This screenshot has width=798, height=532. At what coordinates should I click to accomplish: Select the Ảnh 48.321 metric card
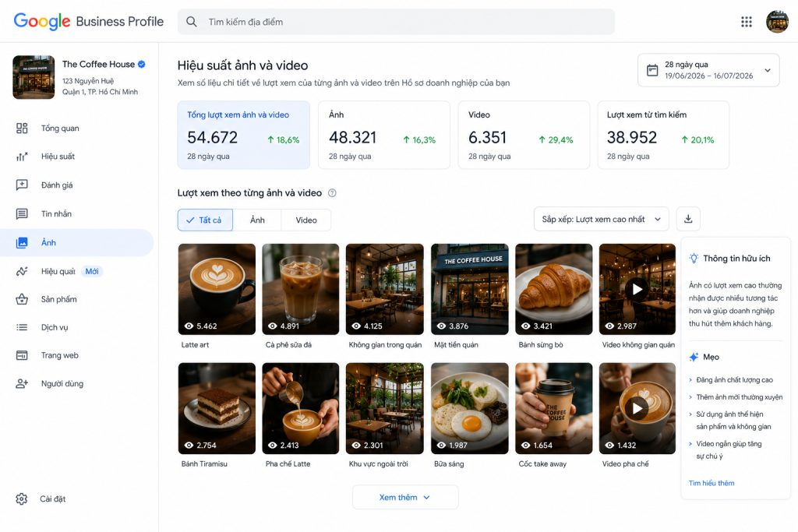click(384, 135)
